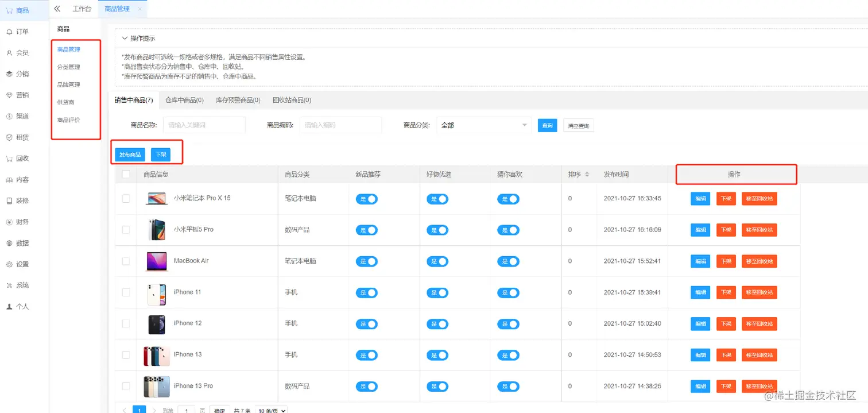Screen dimensions: 868x413
Task: Toggle 猜你喜欢 for MacBook Air
Action: click(508, 261)
